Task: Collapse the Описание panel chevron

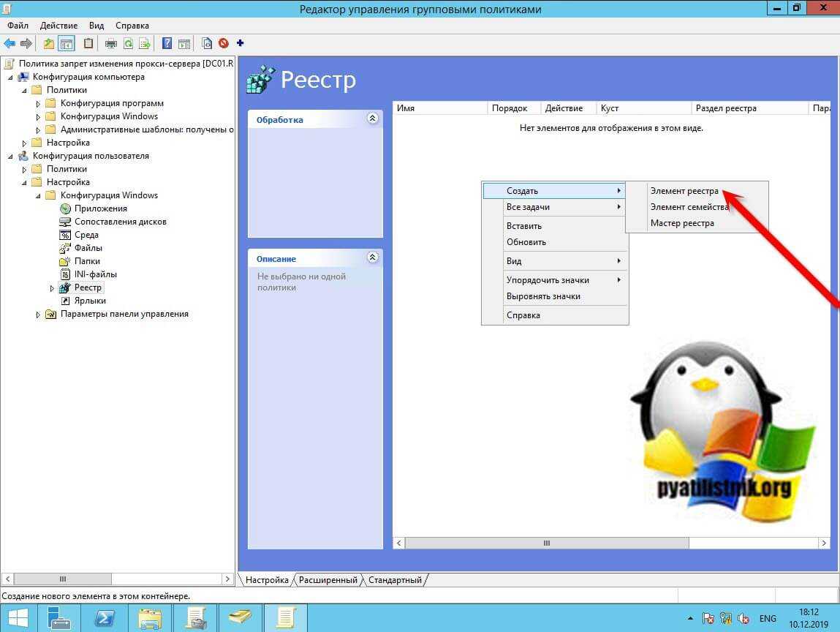Action: (x=372, y=257)
